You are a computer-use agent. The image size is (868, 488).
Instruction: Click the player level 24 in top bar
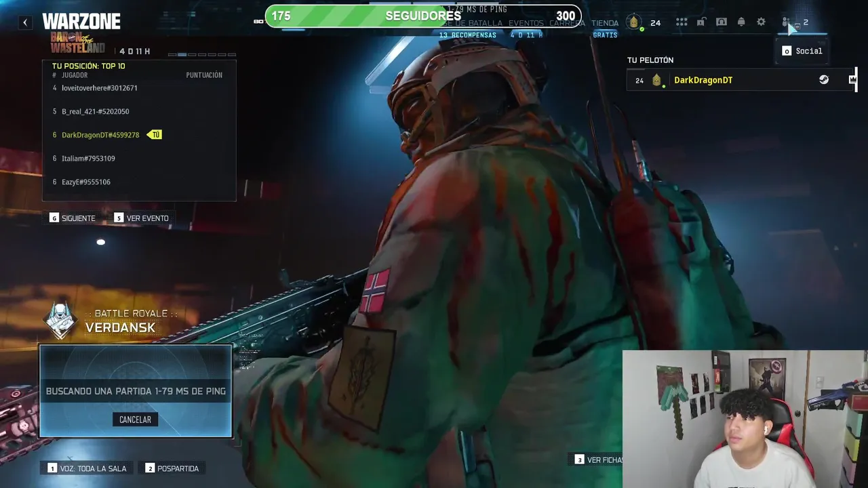coord(655,23)
